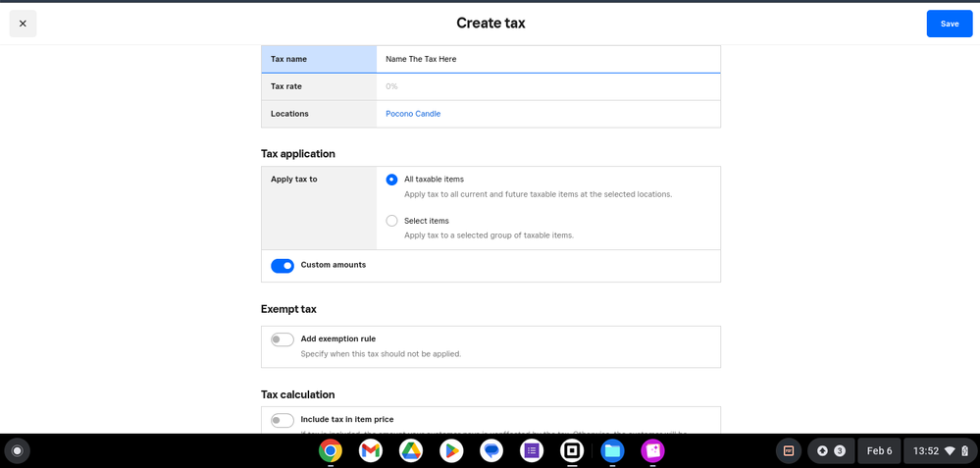Edit the Tax name field
980x468 pixels.
click(x=548, y=60)
